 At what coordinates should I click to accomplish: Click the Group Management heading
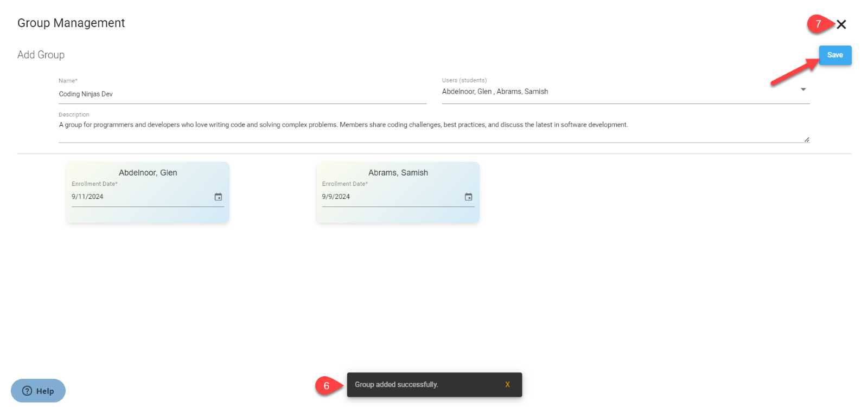pos(71,23)
